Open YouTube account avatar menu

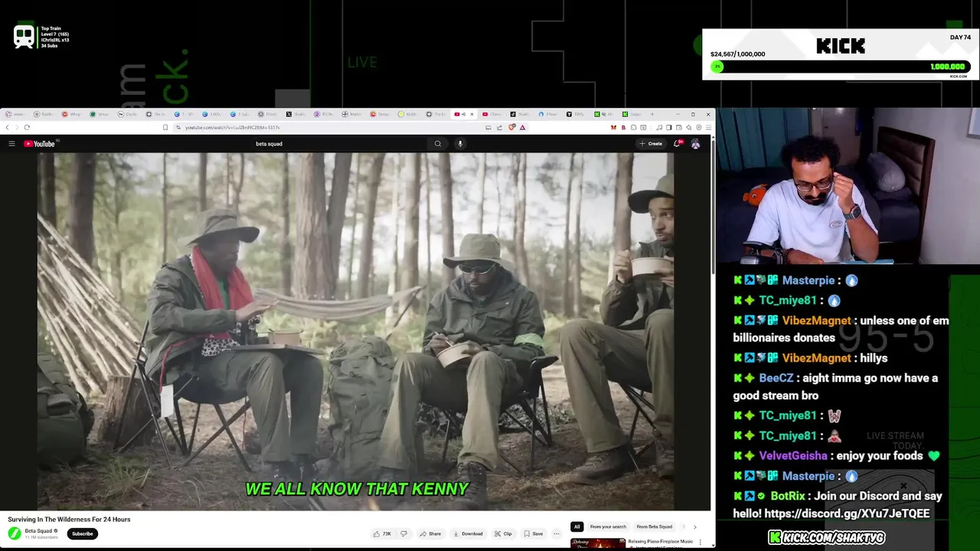[x=695, y=144]
